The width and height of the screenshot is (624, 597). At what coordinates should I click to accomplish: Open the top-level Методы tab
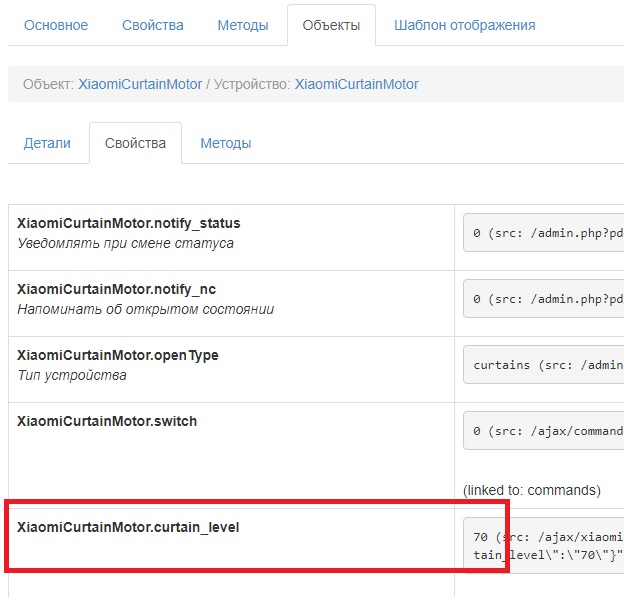[243, 25]
